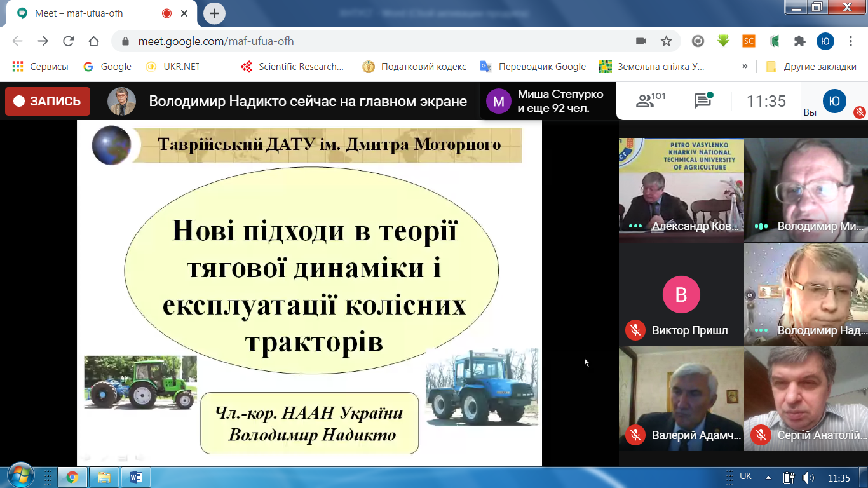View site information via the lock icon

[125, 41]
